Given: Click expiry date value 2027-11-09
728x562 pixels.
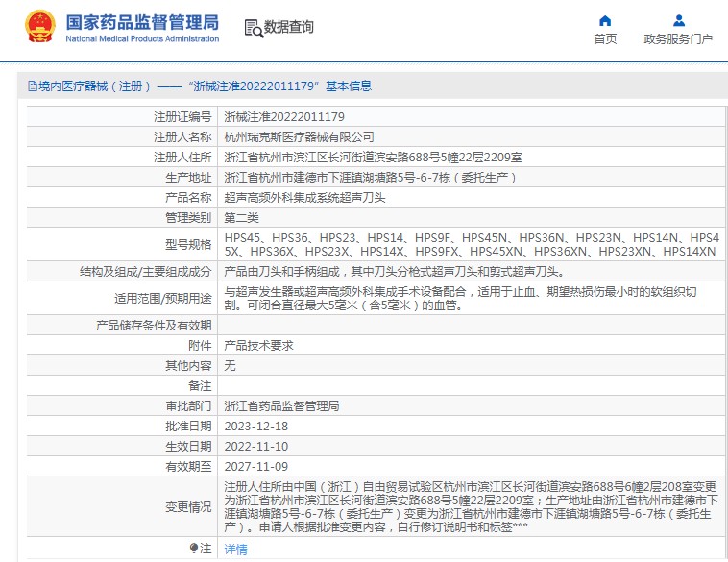Looking at the screenshot, I should (x=255, y=466).
